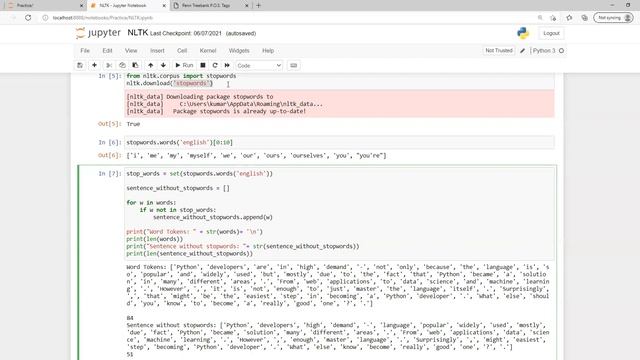Click the zoom magnifier icon in address bar
640x360 pixels.
[x=540, y=18]
